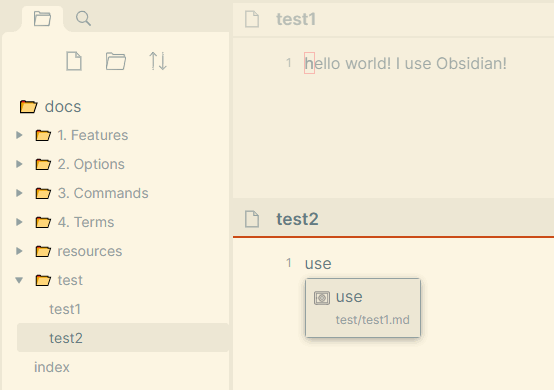
Task: Expand the 2. Options folder arrow
Action: point(19,164)
